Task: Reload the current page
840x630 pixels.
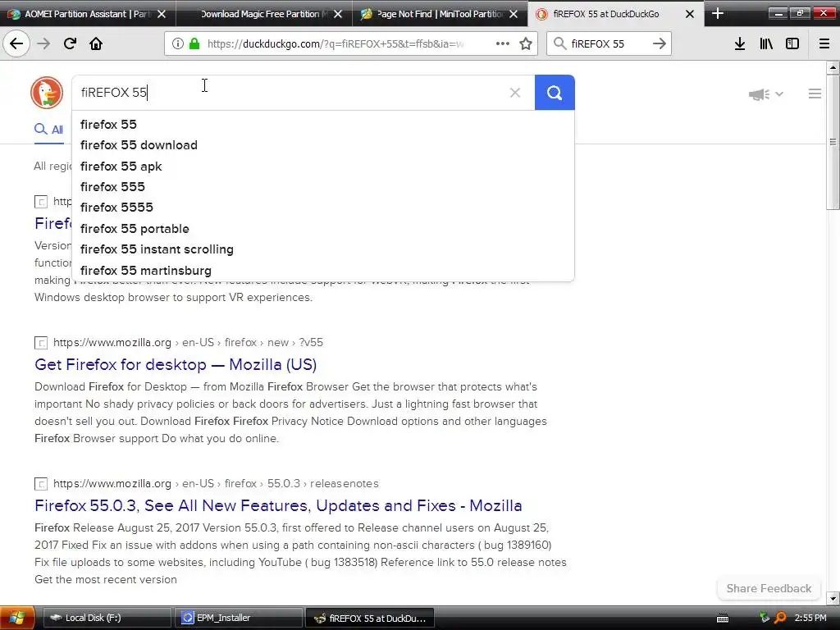Action: click(70, 43)
